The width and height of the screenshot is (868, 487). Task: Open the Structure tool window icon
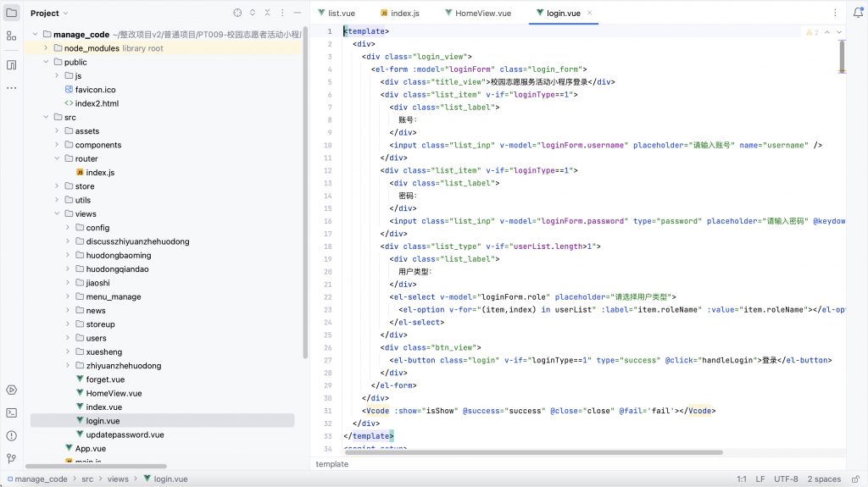click(11, 36)
